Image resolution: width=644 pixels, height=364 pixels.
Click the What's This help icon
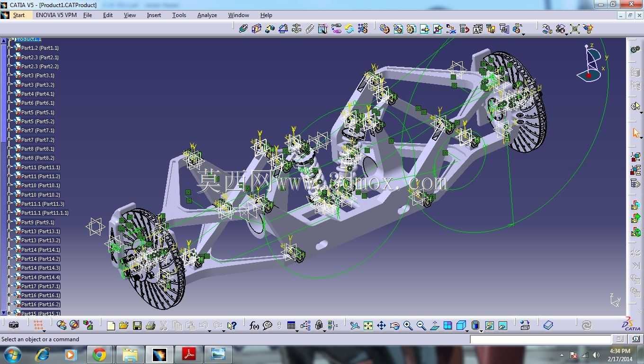tap(232, 325)
